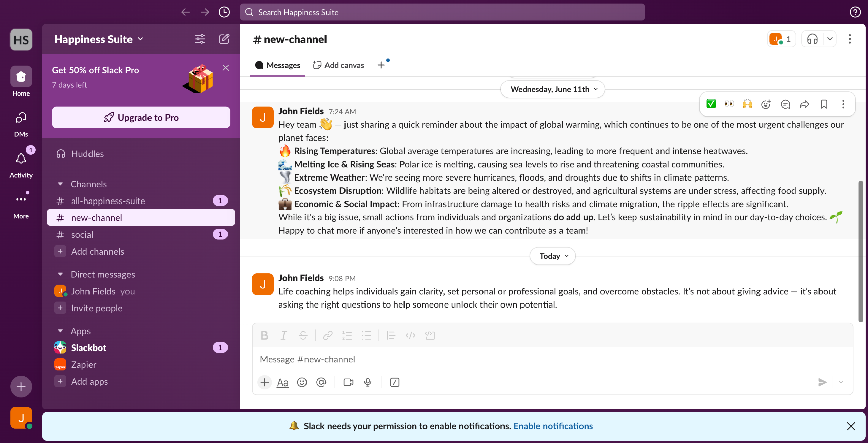This screenshot has width=868, height=443.
Task: Click the record video clip icon
Action: click(348, 382)
